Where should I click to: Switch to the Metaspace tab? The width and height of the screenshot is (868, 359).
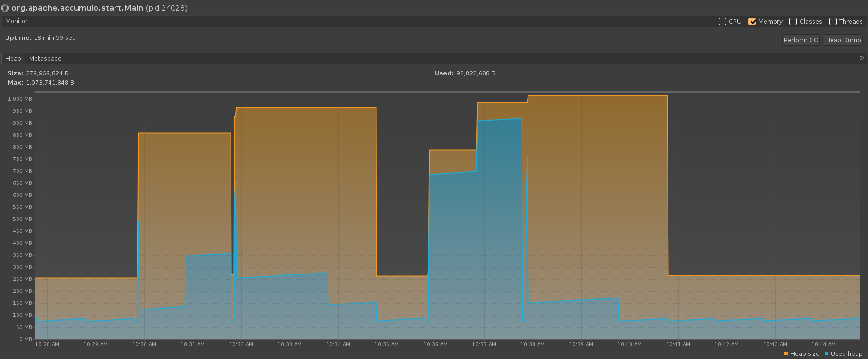[45, 59]
